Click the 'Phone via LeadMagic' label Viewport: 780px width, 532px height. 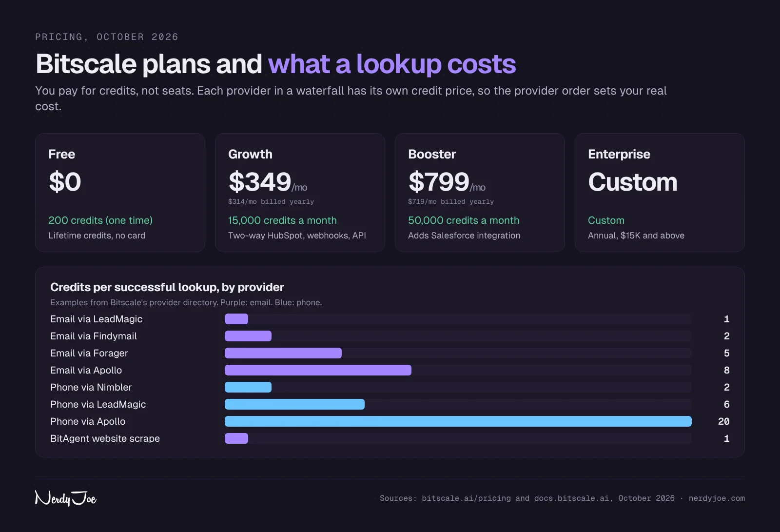click(98, 404)
